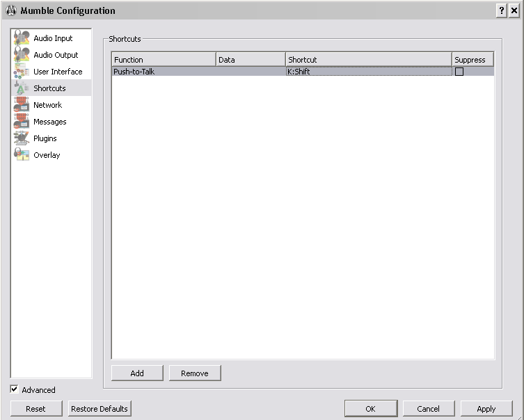The image size is (524, 420).
Task: Click the User Interface icon
Action: click(x=22, y=71)
